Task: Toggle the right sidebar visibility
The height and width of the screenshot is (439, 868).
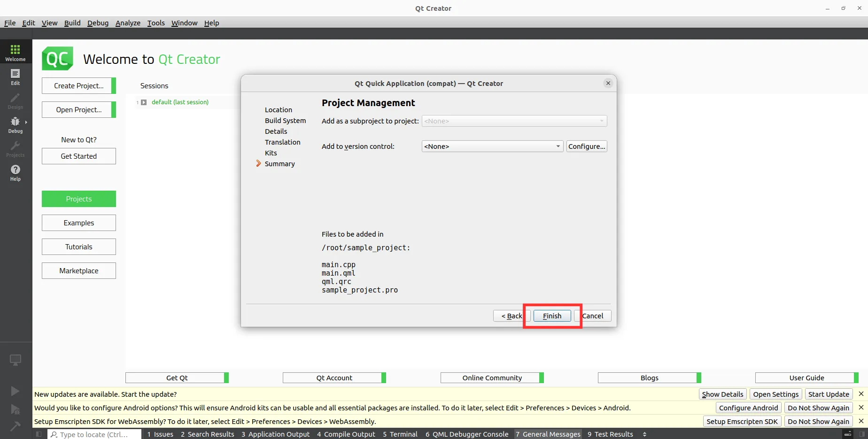Action: (862, 434)
